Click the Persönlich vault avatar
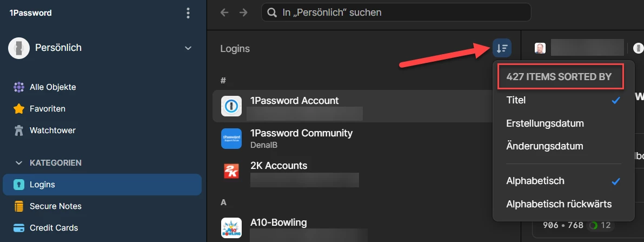644x242 pixels. pos(19,48)
